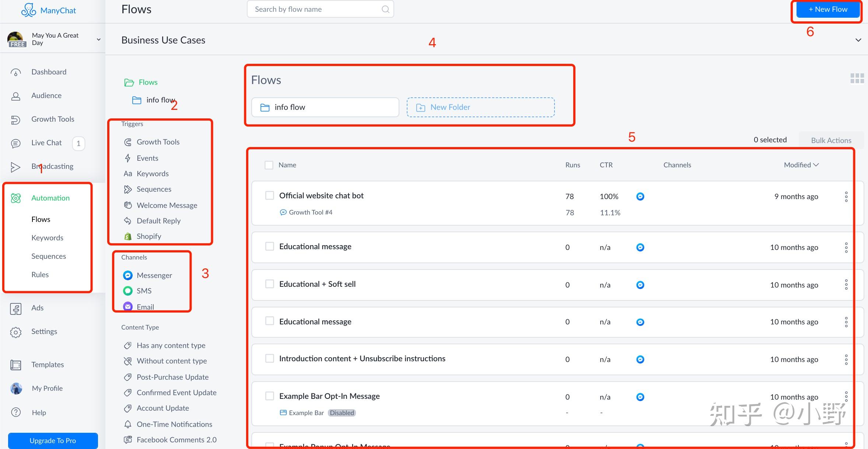Open the Ads Facebook icon
This screenshot has width=868, height=449.
coord(15,309)
